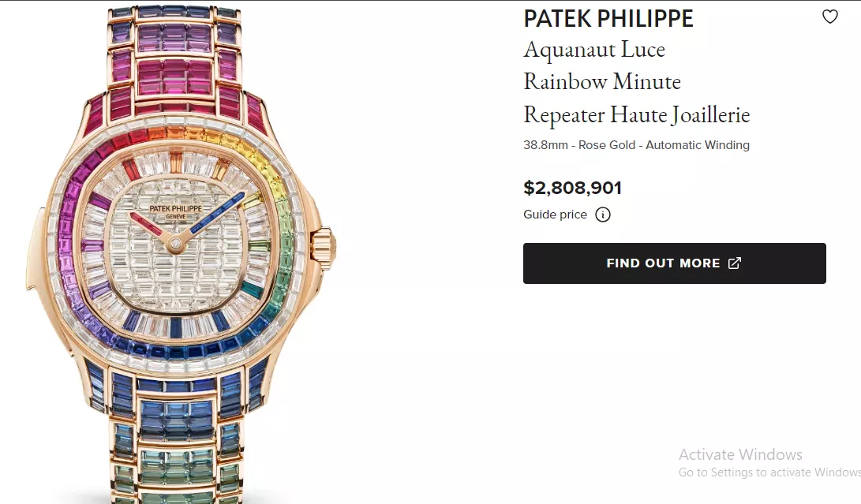Click the 38.8mm Rose Gold specification line
The width and height of the screenshot is (861, 504).
(x=636, y=145)
